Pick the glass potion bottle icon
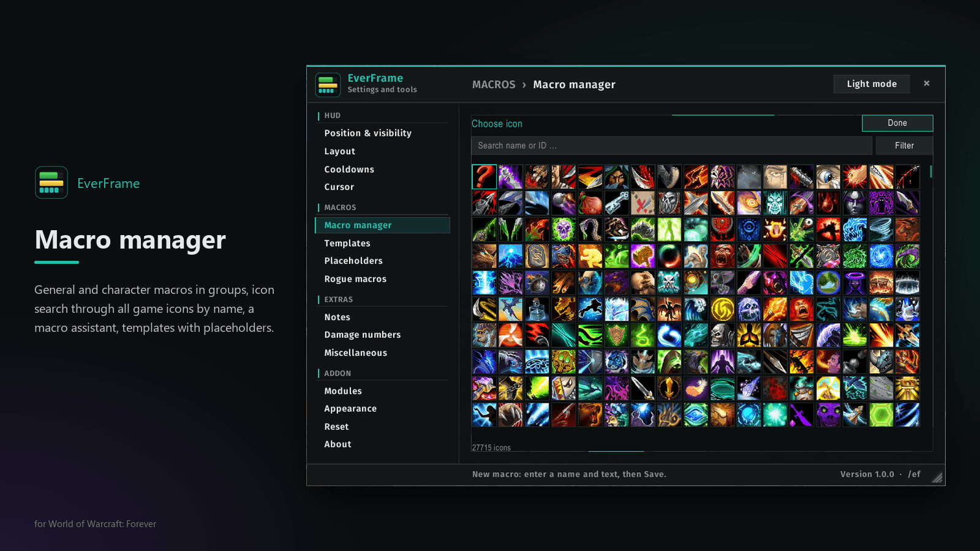The width and height of the screenshot is (980, 551). [x=537, y=309]
